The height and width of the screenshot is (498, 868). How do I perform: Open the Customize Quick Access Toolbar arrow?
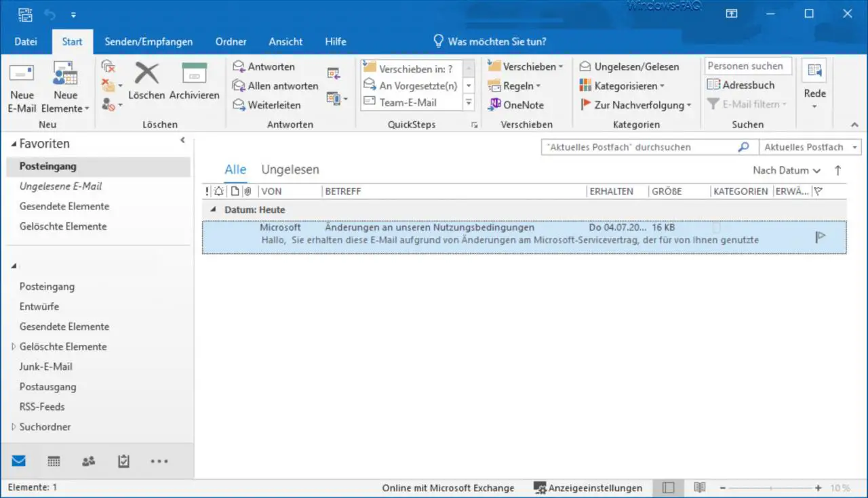73,14
